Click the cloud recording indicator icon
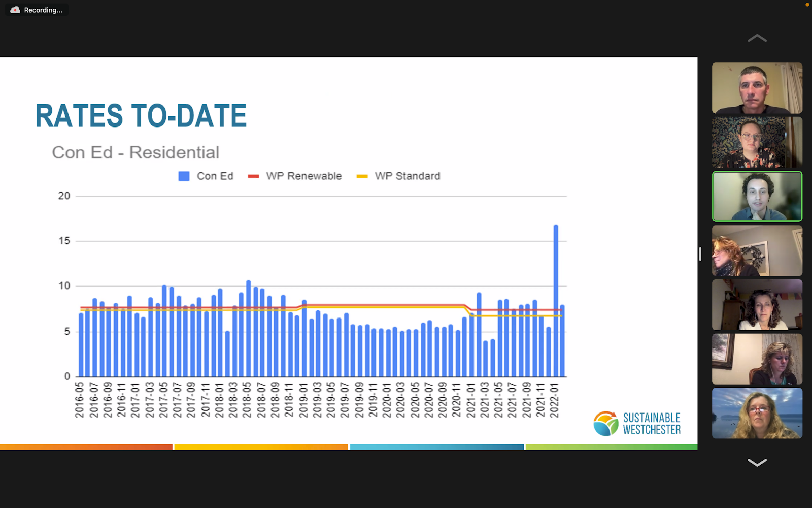The image size is (812, 508). click(x=15, y=10)
